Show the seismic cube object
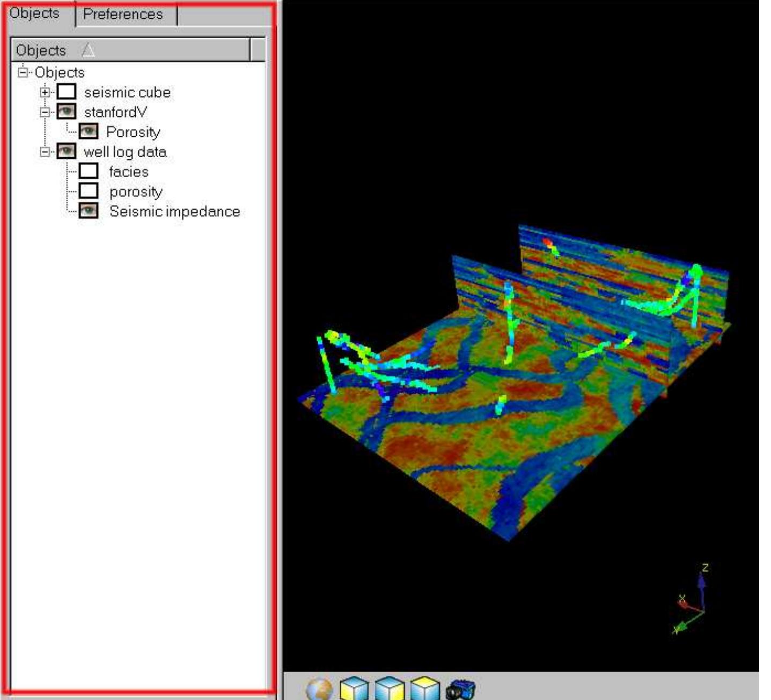The width and height of the screenshot is (771, 700). point(67,92)
